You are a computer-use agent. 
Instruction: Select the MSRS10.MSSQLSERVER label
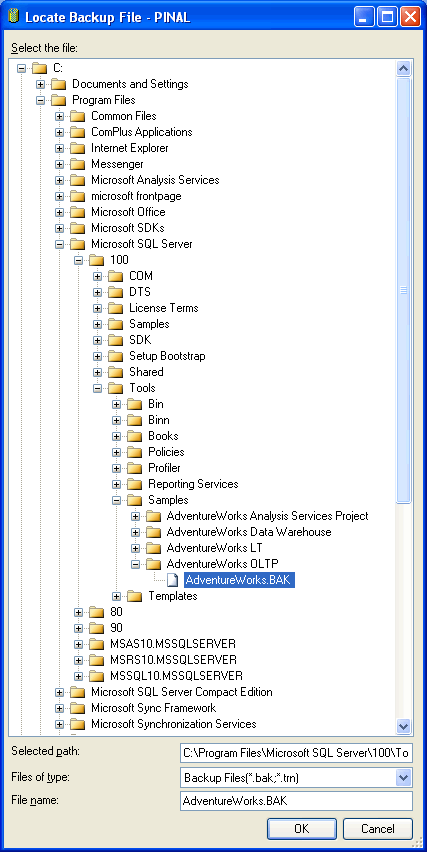click(173, 660)
